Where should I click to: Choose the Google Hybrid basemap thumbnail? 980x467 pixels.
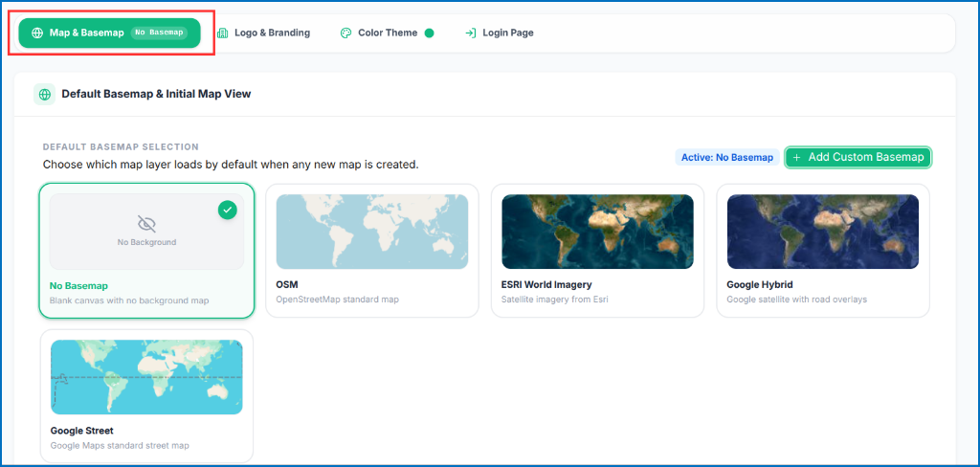coord(822,232)
